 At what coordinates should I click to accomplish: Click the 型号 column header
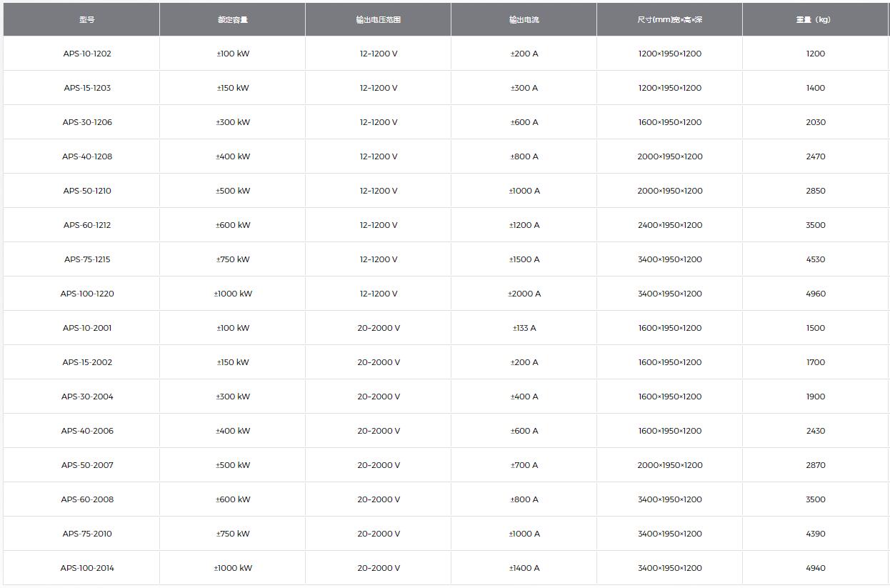pos(87,20)
